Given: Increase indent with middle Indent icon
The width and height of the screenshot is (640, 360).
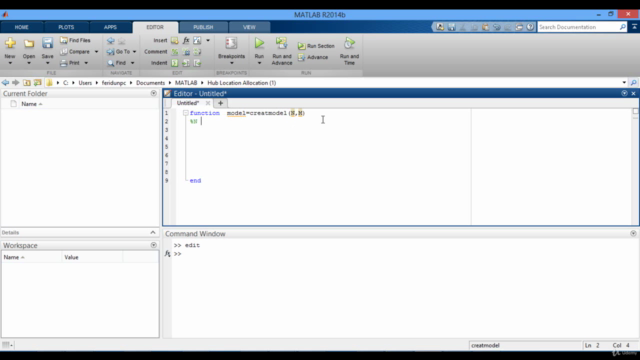Looking at the screenshot, I should pos(186,63).
